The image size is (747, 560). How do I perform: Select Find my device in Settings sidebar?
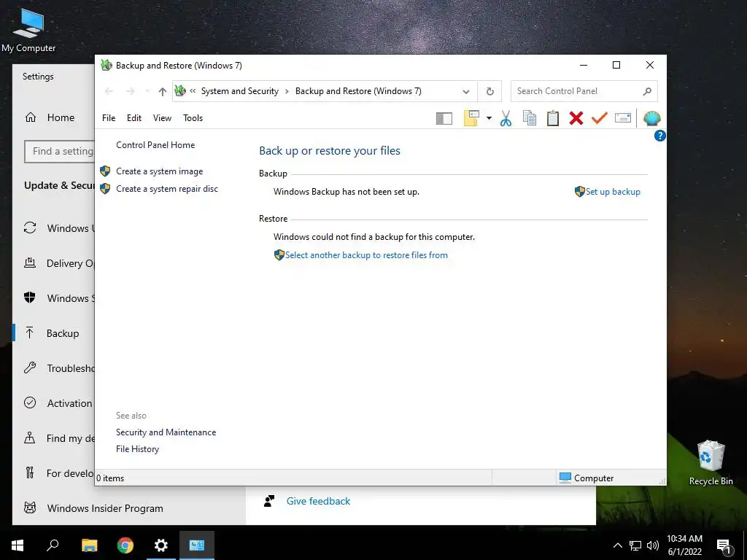click(54, 438)
